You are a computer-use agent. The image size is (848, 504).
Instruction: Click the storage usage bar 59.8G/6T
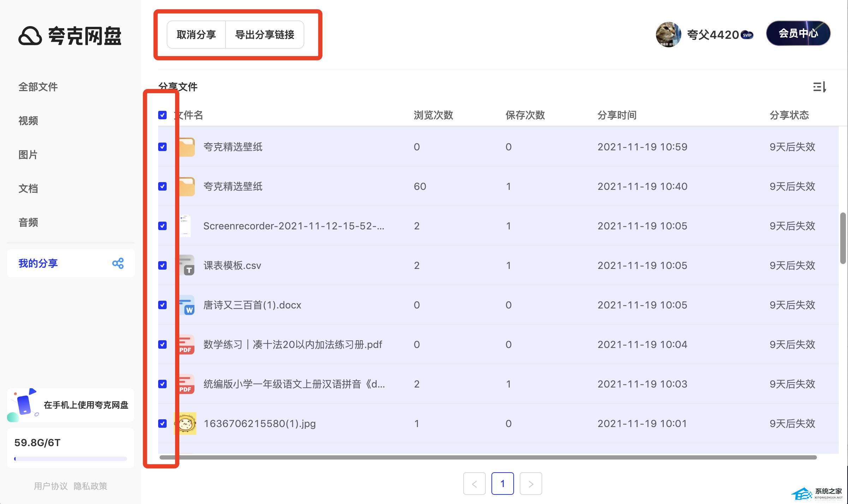[x=71, y=459]
